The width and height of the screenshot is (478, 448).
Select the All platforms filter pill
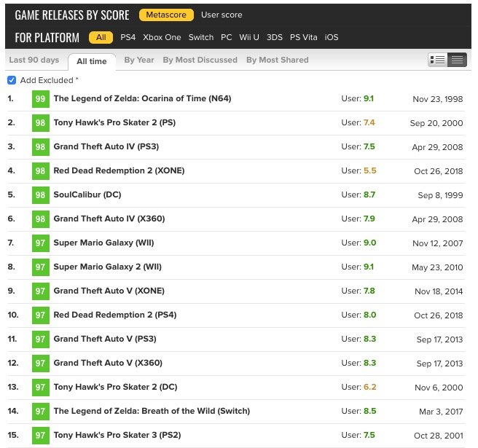point(101,37)
